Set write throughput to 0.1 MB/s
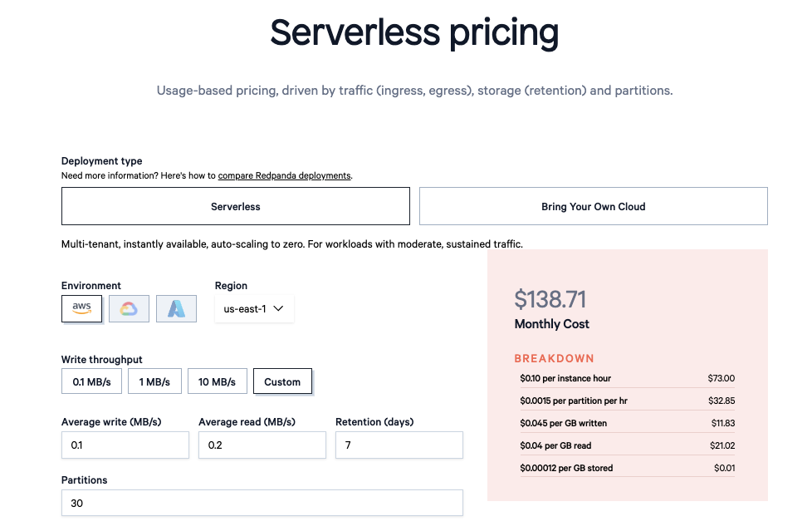 [x=91, y=381]
